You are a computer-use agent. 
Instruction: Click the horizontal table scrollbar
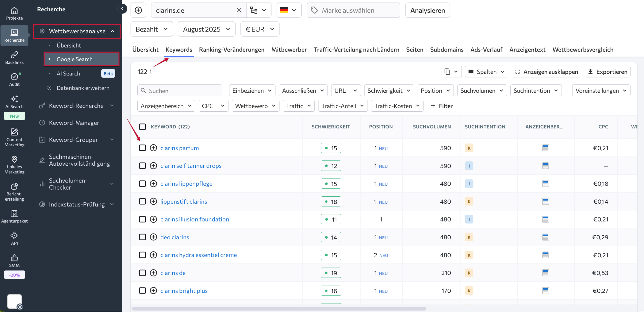(279, 308)
